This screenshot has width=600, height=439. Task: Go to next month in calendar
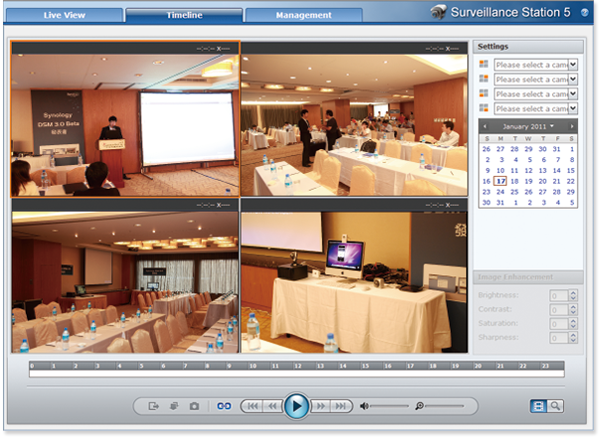click(572, 127)
